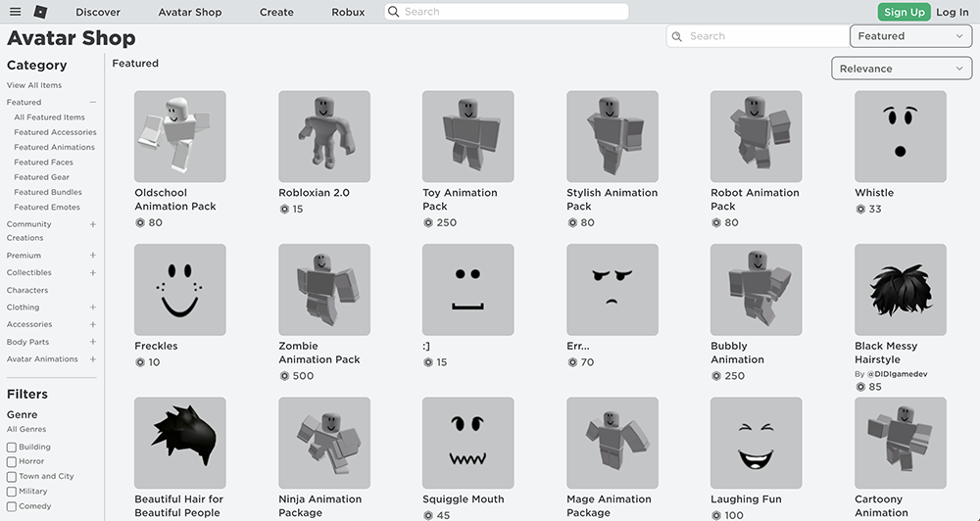Open the Robot Animation Pack thumbnail
Viewport: 980px width, 521px height.
pos(757,136)
